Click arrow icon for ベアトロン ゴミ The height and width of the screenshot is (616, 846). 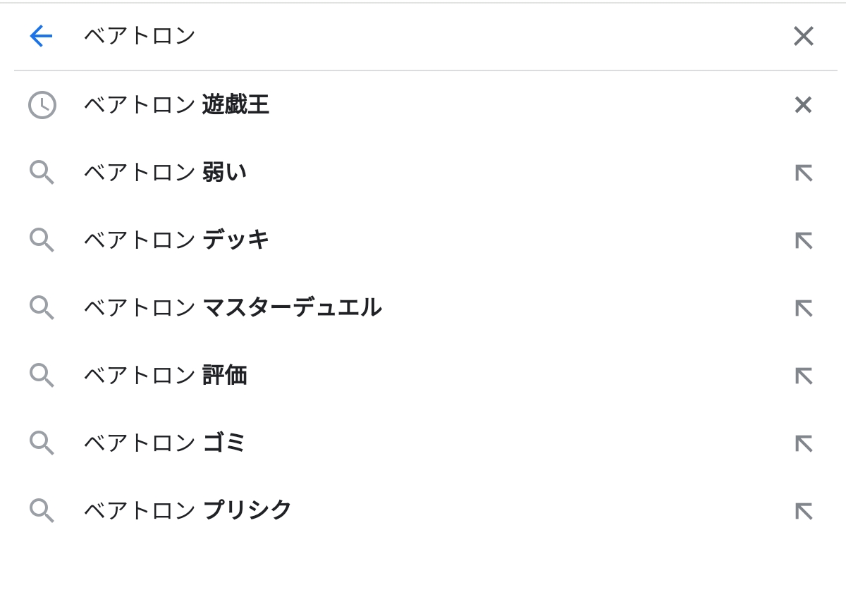803,443
